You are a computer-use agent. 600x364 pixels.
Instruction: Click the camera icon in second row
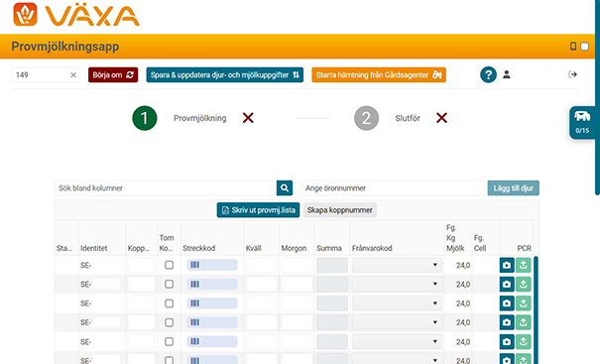coord(507,284)
